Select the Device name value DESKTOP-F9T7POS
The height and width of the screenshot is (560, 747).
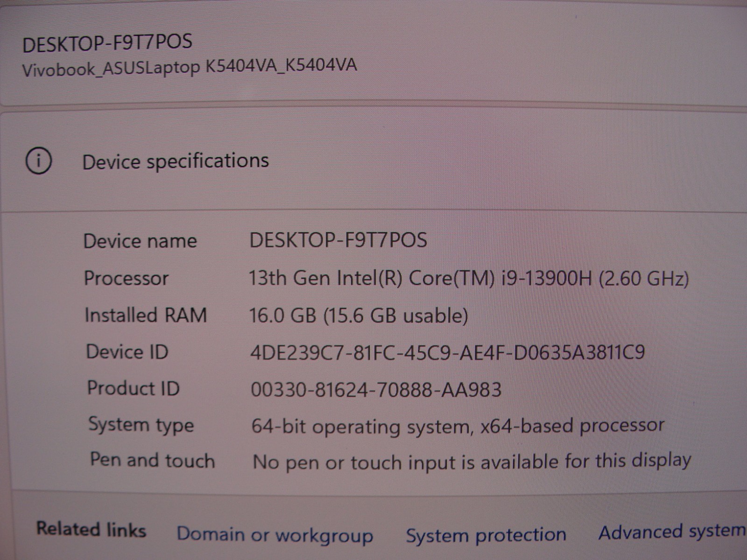tap(338, 240)
